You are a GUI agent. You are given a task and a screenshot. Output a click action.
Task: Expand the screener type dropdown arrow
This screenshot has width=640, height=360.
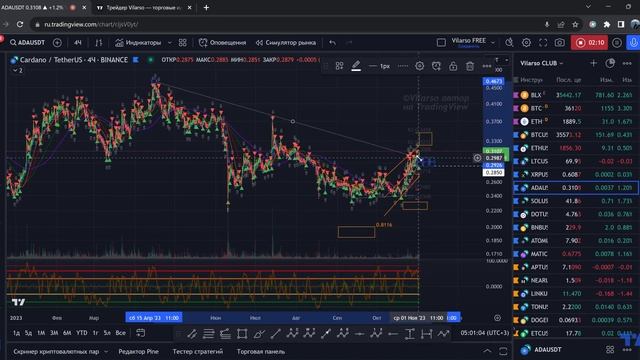pyautogui.click(x=106, y=351)
